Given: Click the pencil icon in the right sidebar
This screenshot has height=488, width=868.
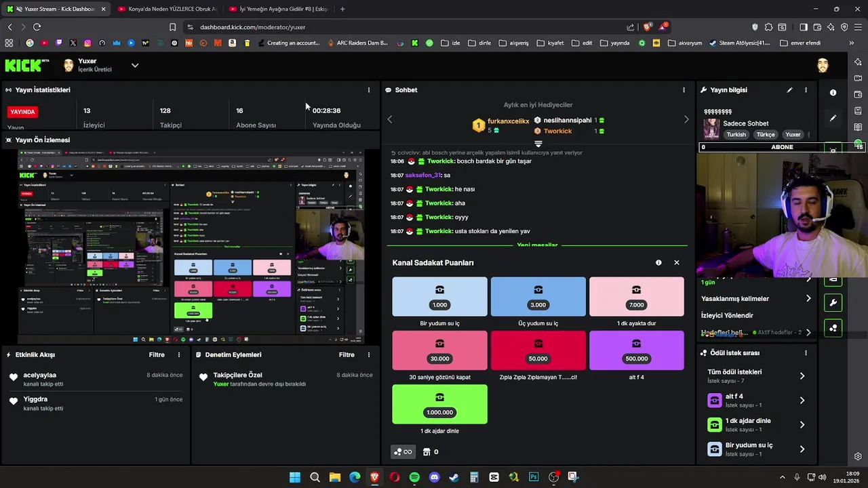Looking at the screenshot, I should [833, 118].
